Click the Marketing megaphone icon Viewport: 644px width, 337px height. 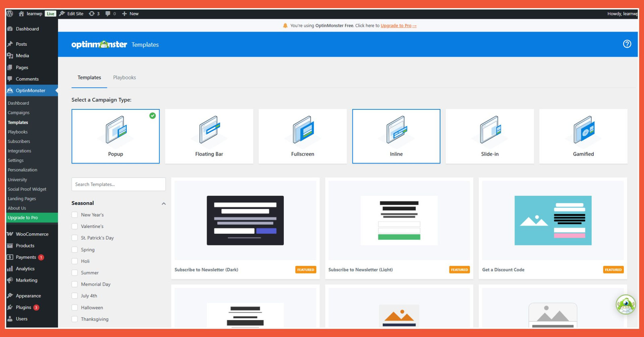tap(10, 280)
